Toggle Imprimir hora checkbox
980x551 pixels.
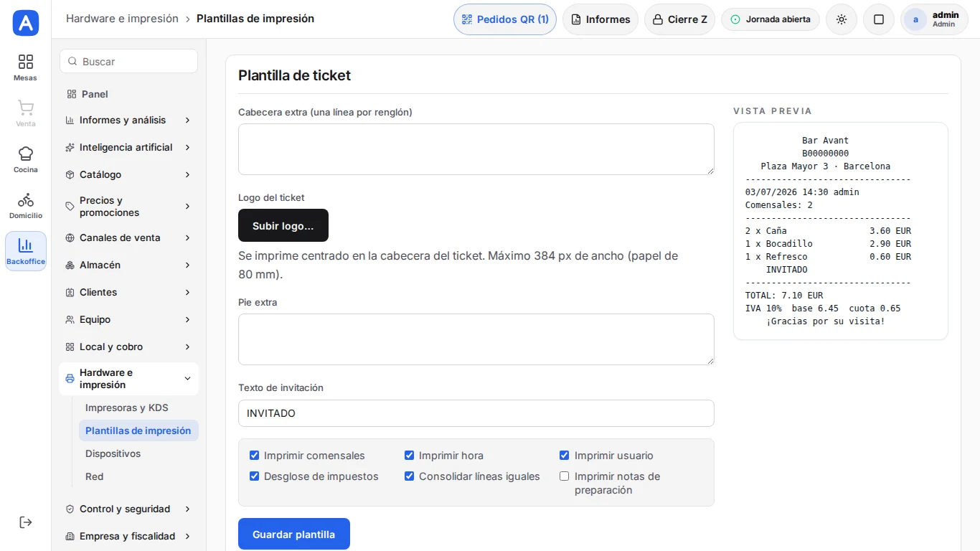click(409, 456)
